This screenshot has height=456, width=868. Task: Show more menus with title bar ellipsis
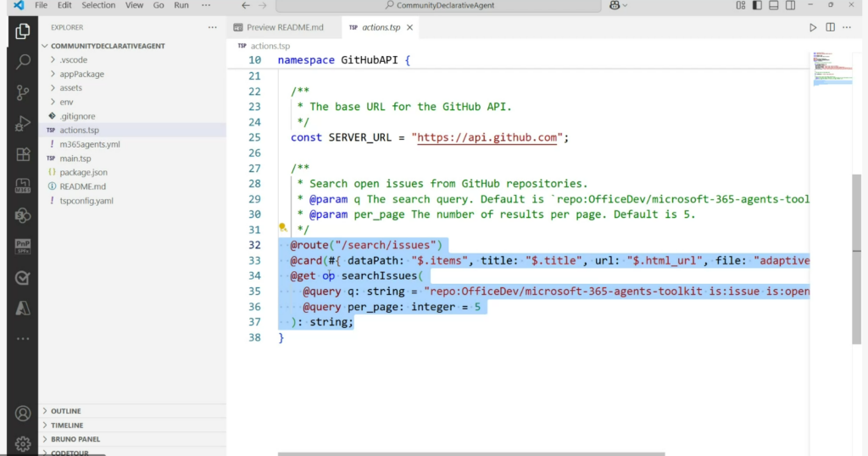(x=206, y=6)
